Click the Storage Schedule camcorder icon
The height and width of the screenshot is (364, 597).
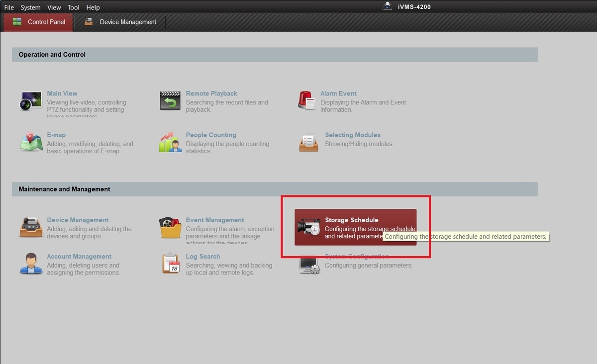point(308,227)
